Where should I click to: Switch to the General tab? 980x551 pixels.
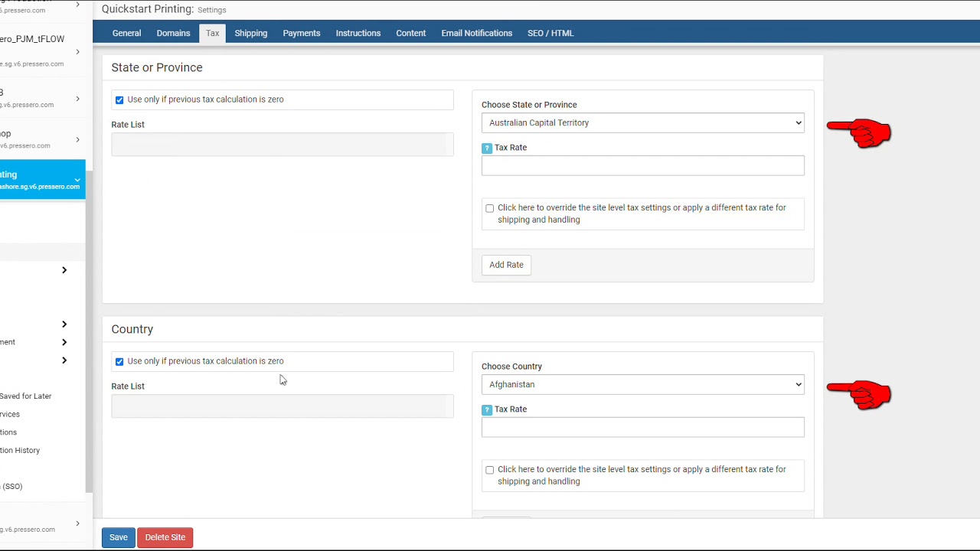[126, 33]
